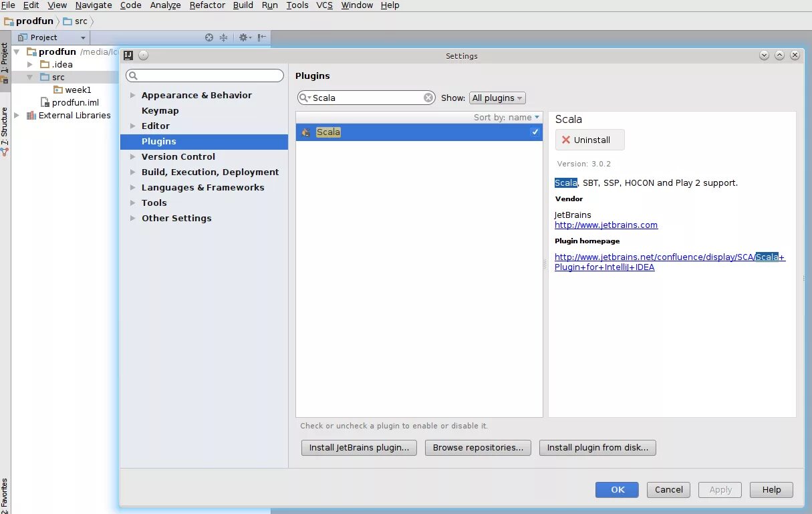This screenshot has height=514, width=812.
Task: Clear the Scala plugin search text
Action: 428,98
